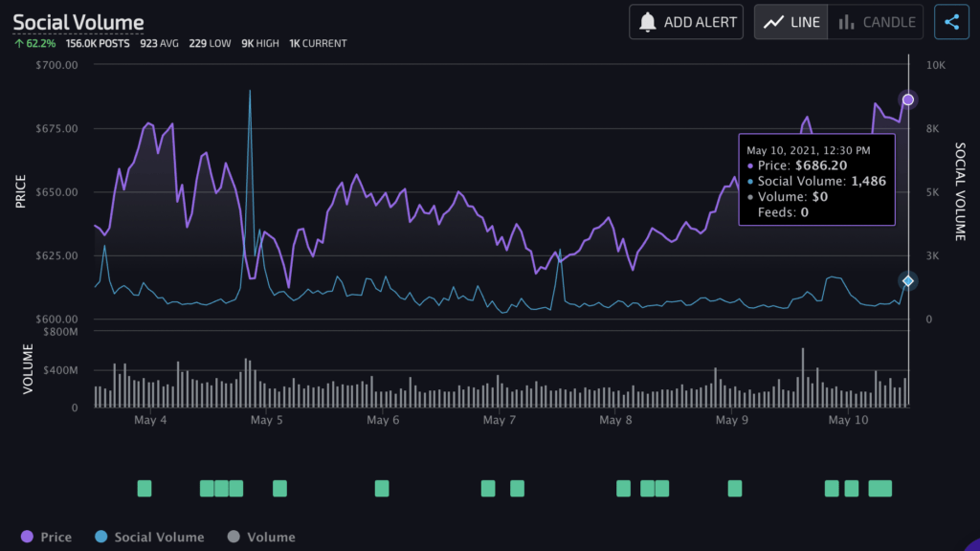Click the first green feed marker near May 4
This screenshot has width=980, height=551.
coord(145,488)
